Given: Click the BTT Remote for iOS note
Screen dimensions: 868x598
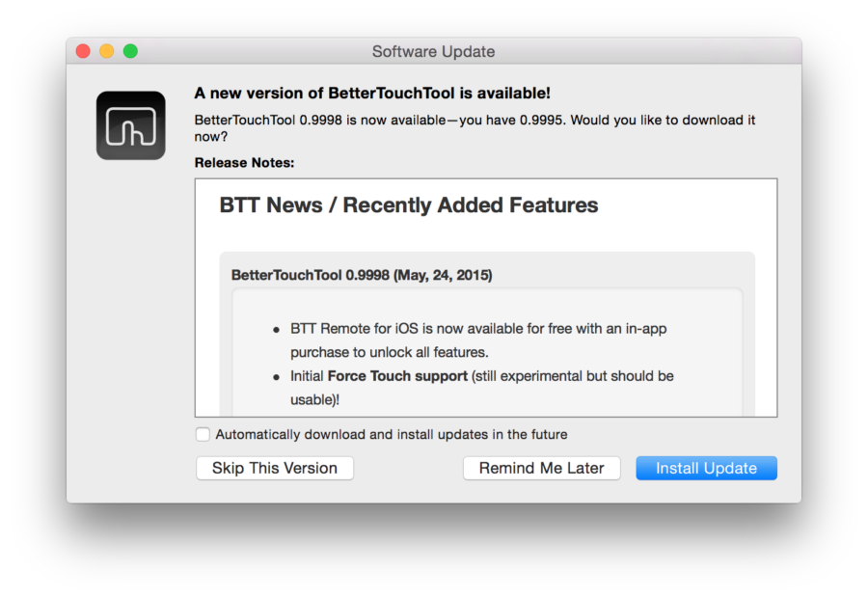Looking at the screenshot, I should [478, 340].
